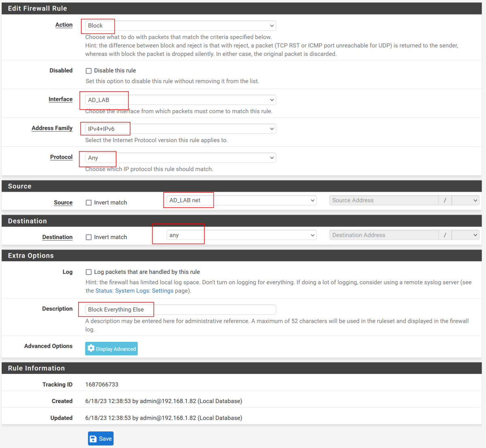Enable Log packets handled by this rule
The width and height of the screenshot is (486, 448).
89,272
